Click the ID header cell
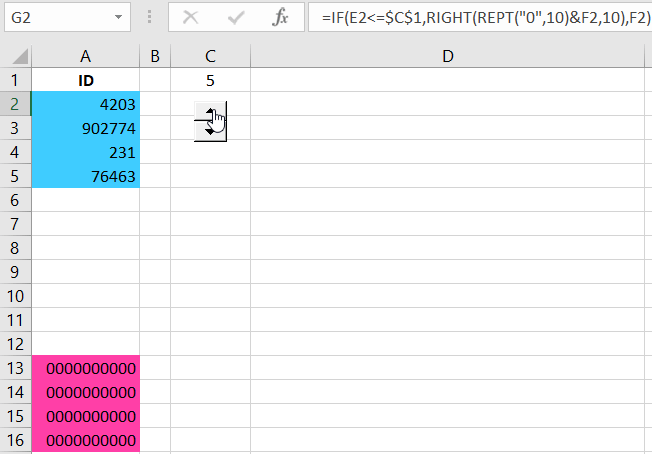This screenshot has height=454, width=652. [x=86, y=80]
